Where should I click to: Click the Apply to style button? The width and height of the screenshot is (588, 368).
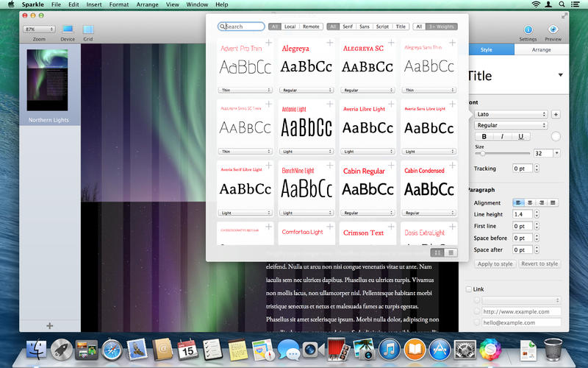(495, 263)
